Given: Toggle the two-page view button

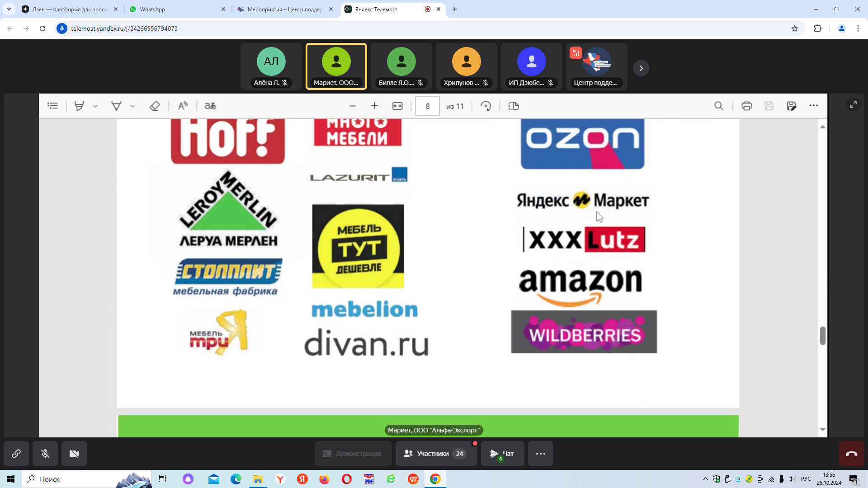Looking at the screenshot, I should click(514, 106).
